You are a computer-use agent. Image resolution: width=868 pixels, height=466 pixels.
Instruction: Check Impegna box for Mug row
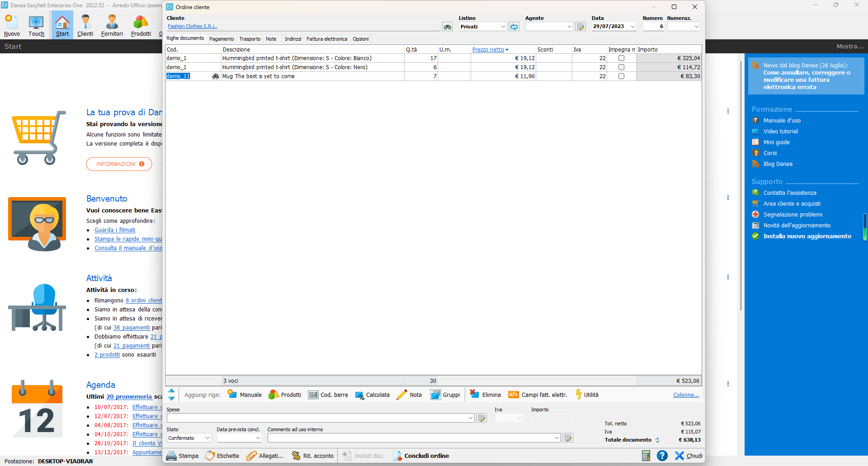point(621,76)
